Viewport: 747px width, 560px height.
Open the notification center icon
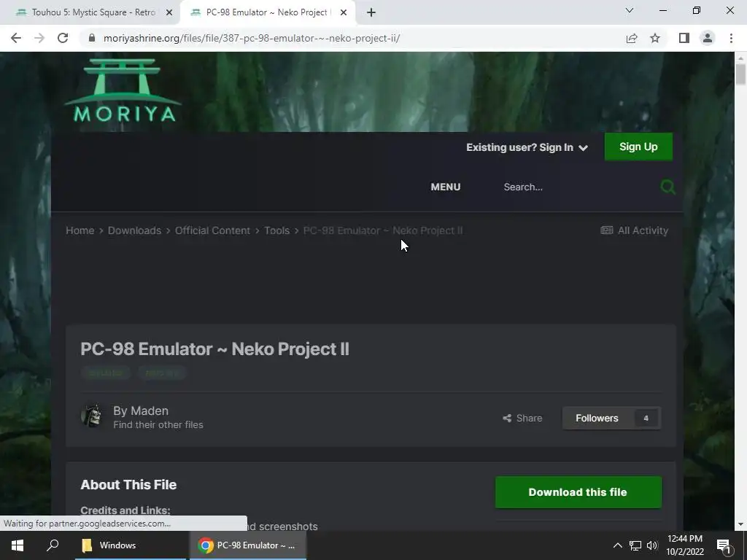tap(724, 545)
